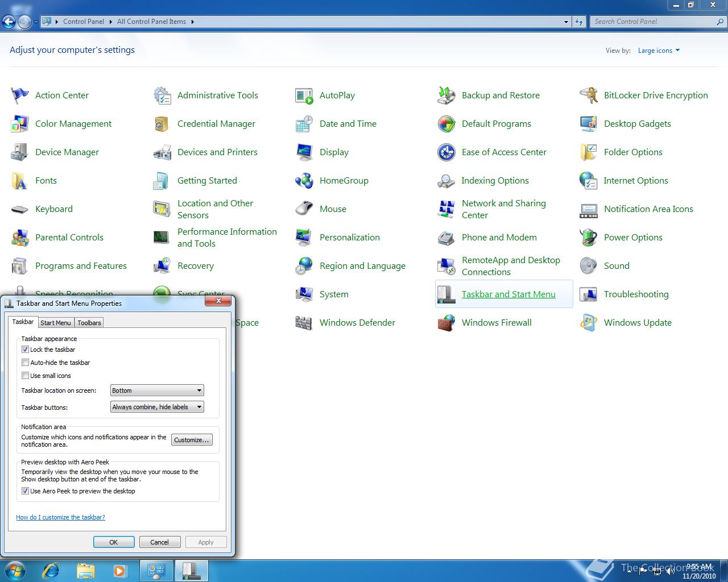Open the Network and Sharing Center icon
728x582 pixels.
click(x=446, y=209)
